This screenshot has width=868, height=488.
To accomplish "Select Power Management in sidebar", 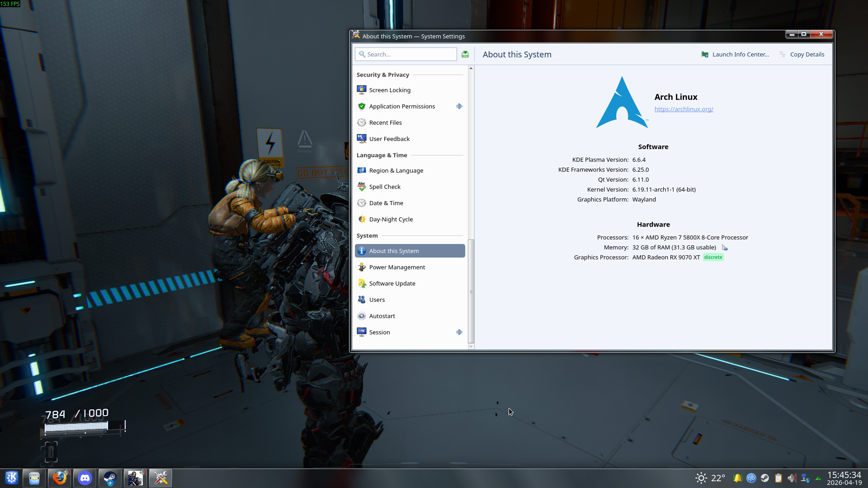I will [396, 267].
